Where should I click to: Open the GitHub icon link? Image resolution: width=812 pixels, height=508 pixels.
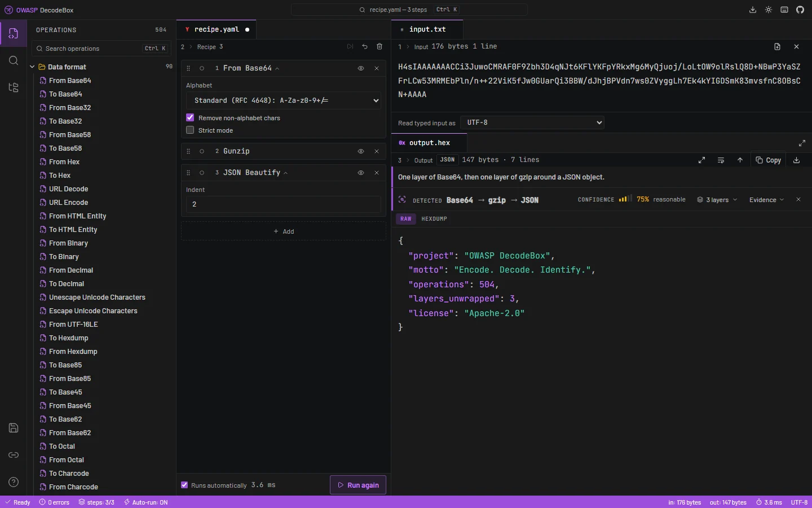[x=800, y=10]
